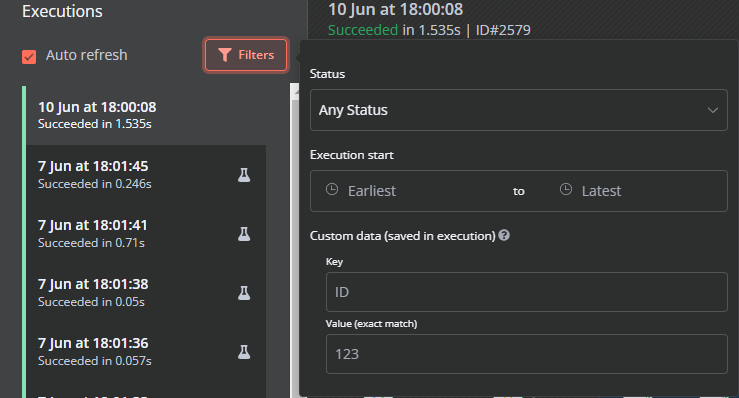Click flask icon on 7 Jun 18:01:45 execution

point(244,175)
